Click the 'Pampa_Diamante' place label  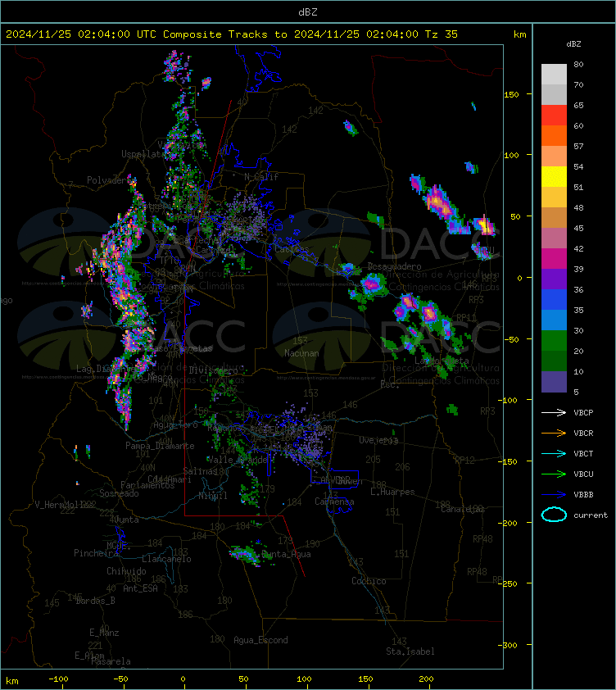[x=161, y=446]
